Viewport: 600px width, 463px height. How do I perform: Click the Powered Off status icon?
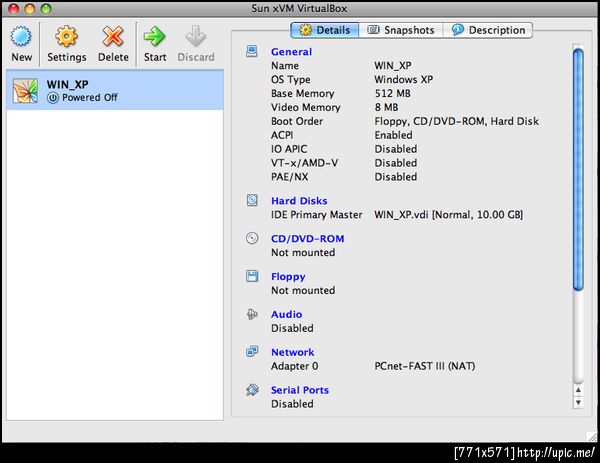53,98
